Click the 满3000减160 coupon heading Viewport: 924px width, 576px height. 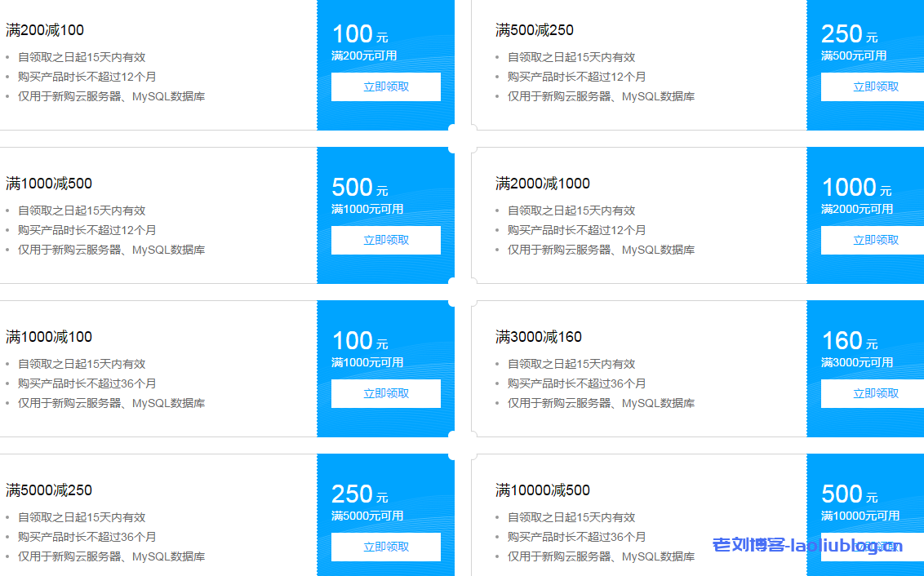pos(538,337)
